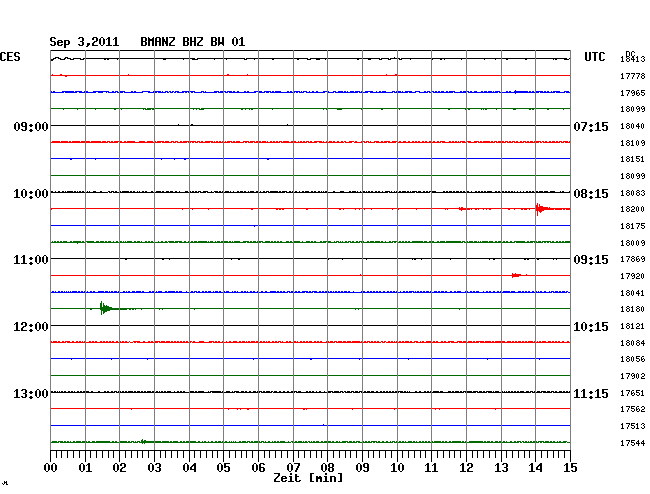Click the UTC time label "09:15"
This screenshot has height=494, width=650.
pyautogui.click(x=591, y=260)
